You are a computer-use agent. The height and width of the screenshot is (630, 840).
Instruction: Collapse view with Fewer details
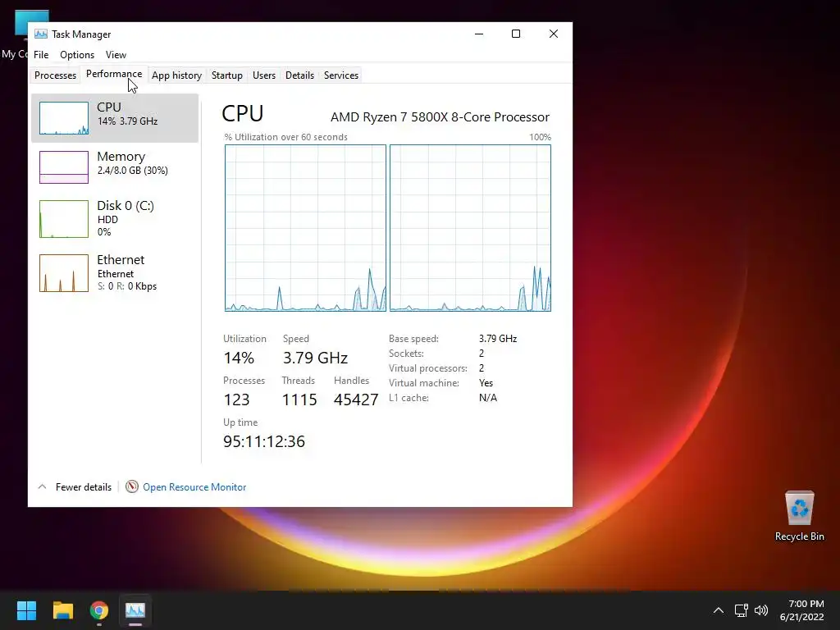[75, 487]
